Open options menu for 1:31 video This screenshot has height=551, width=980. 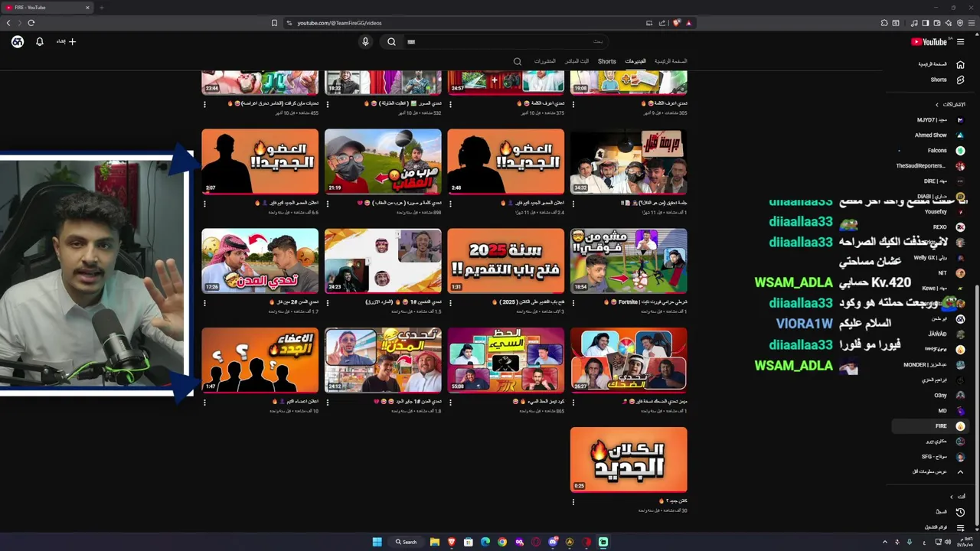pos(450,303)
